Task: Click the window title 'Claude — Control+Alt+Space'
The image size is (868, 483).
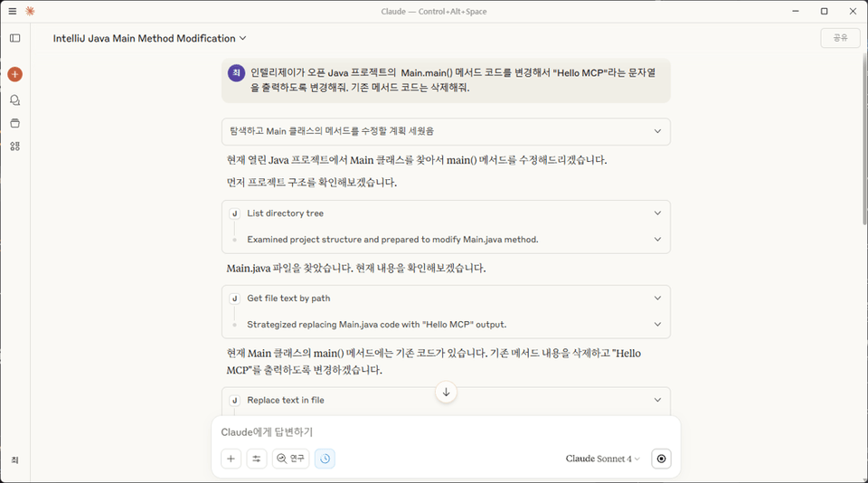Action: pyautogui.click(x=433, y=11)
